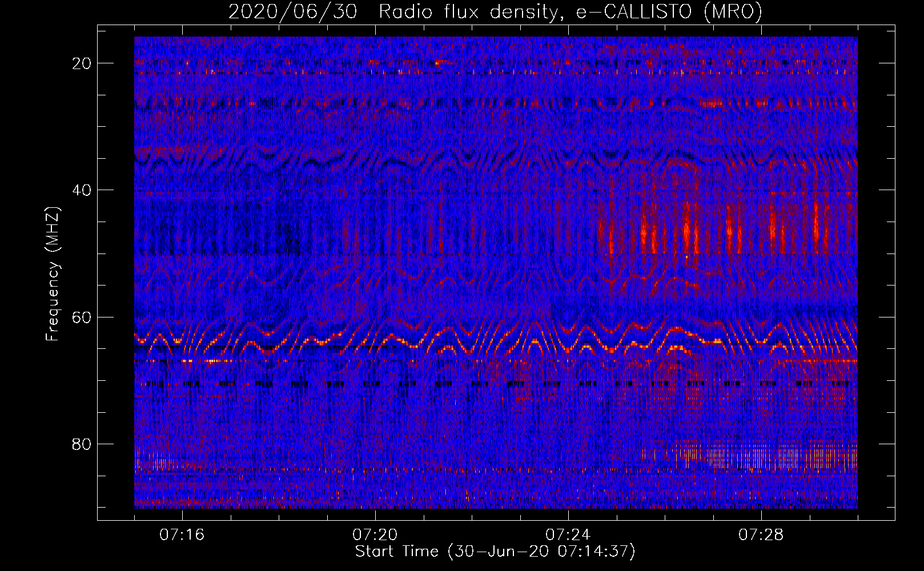Click the 40 frequency tick label

coord(82,190)
